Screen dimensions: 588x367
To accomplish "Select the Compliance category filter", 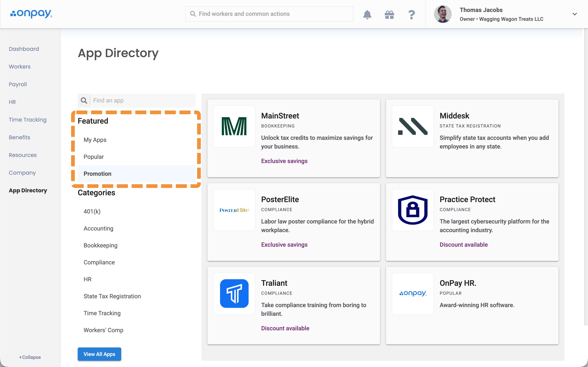I will (x=99, y=262).
